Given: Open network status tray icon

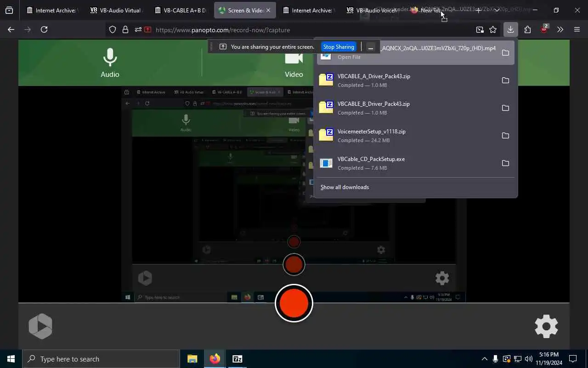Looking at the screenshot, I should (517, 359).
